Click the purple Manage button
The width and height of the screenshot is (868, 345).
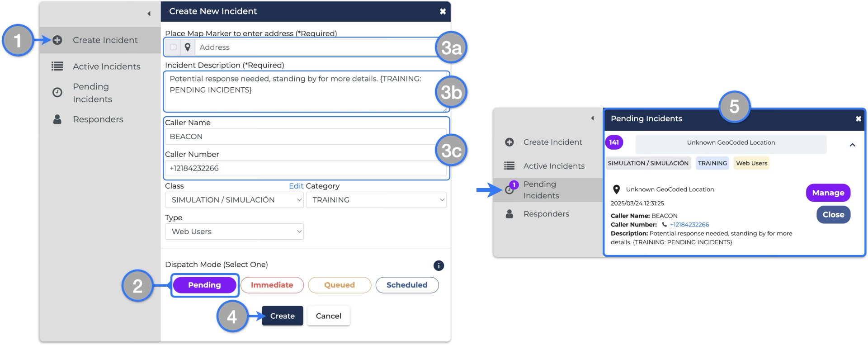[x=828, y=193]
